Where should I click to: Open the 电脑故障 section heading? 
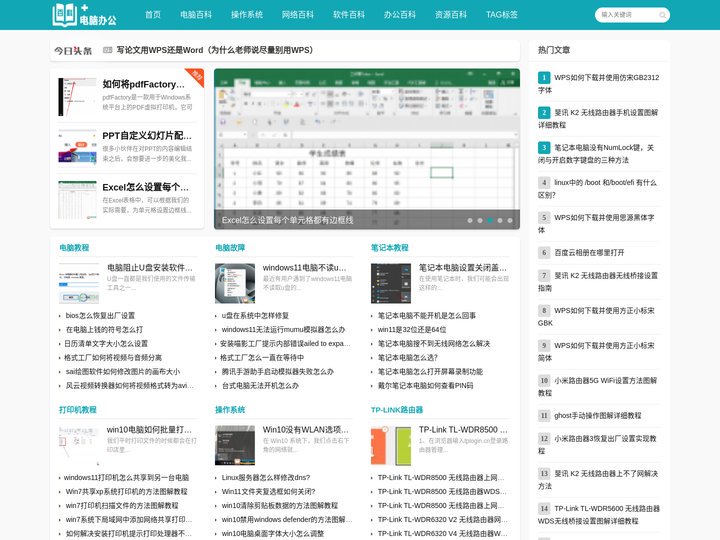coord(230,248)
